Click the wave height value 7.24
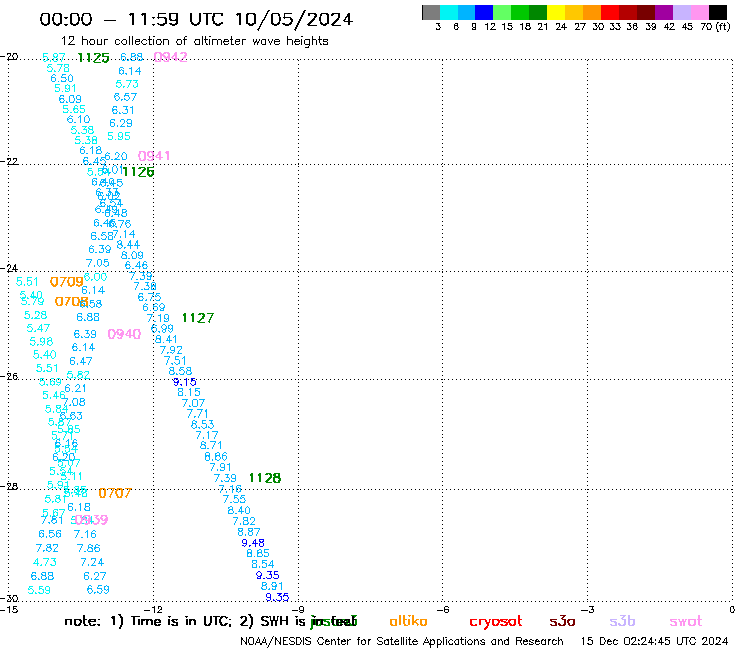 [92, 562]
